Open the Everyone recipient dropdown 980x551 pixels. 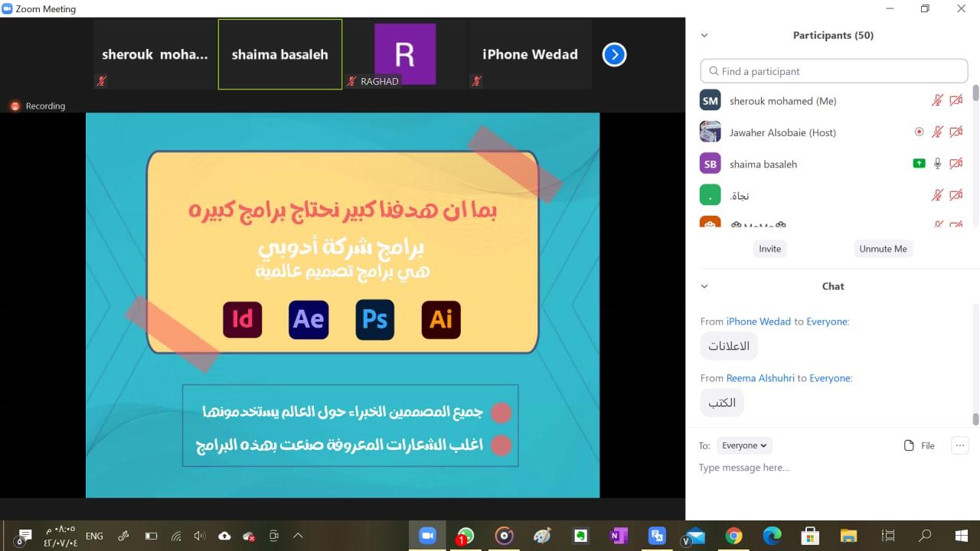[744, 445]
